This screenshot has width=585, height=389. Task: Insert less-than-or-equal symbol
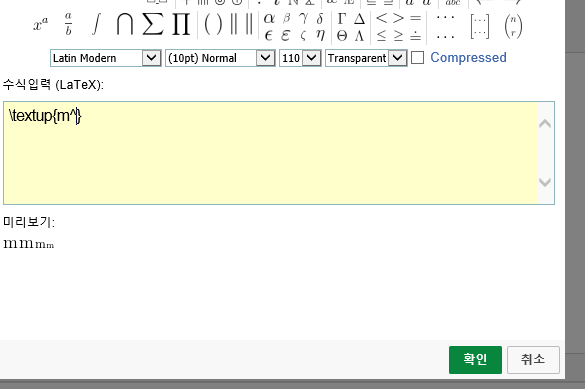pyautogui.click(x=381, y=35)
